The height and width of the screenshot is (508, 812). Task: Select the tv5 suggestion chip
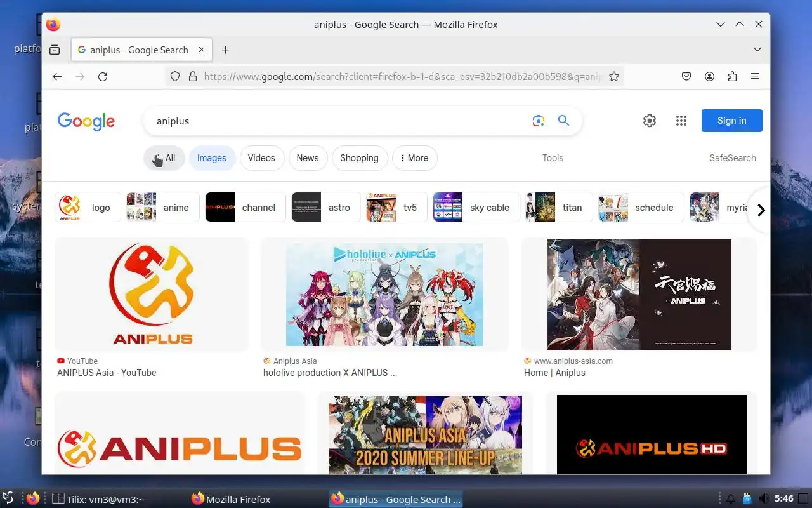tap(396, 207)
